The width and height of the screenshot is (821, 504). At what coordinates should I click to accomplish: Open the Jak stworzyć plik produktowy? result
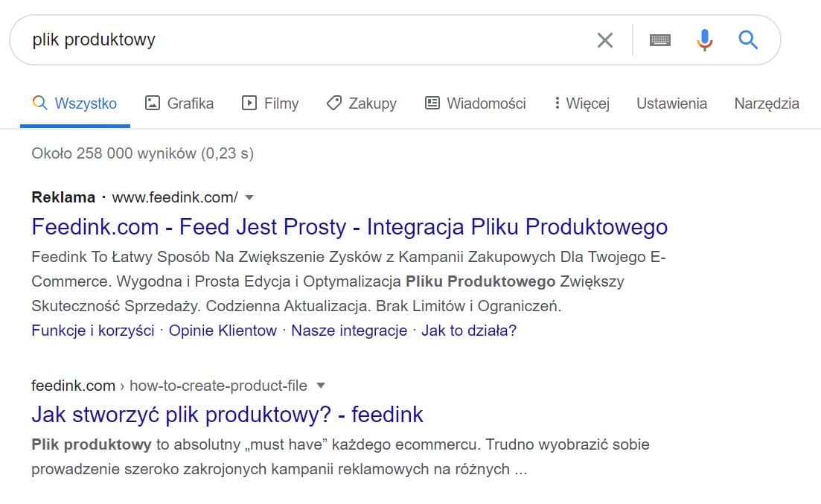click(x=227, y=415)
